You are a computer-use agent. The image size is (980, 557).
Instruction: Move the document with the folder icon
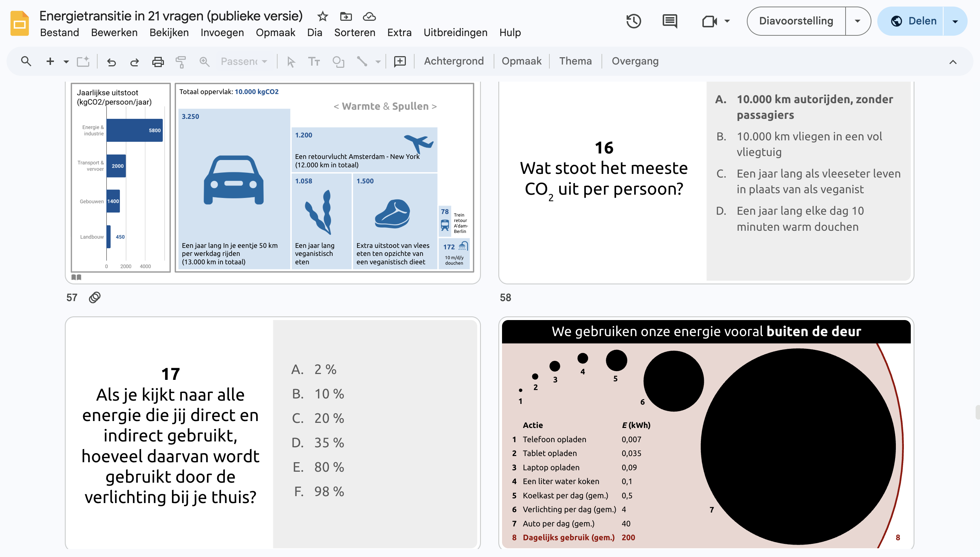[x=346, y=16]
